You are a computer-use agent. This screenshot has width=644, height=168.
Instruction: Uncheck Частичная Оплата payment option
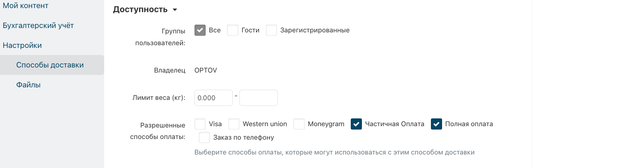click(x=356, y=124)
